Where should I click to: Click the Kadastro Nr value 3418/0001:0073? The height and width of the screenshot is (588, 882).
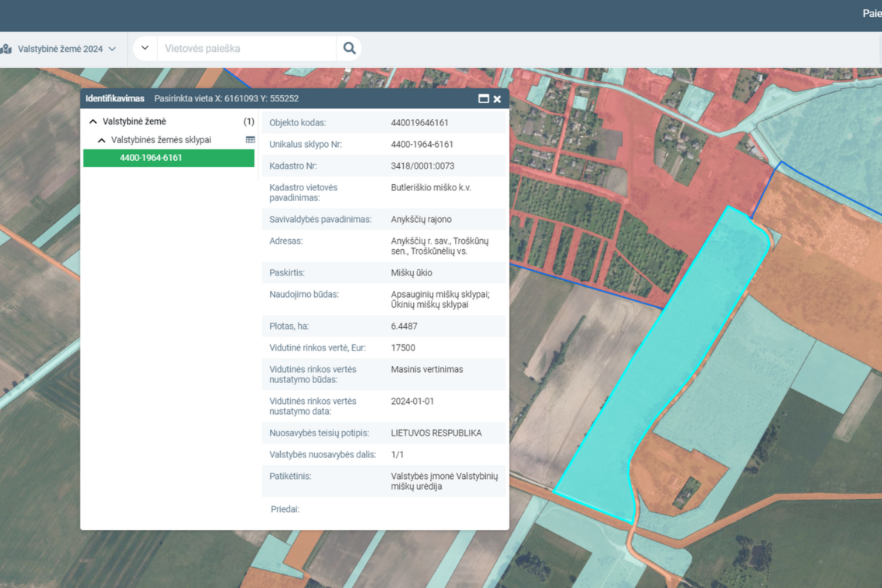click(x=422, y=166)
